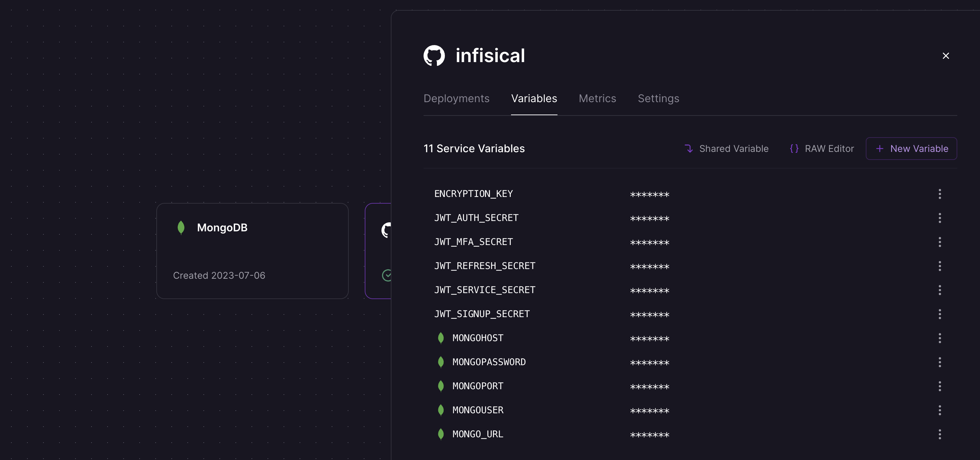Switch to the Deployments tab
Image resolution: width=980 pixels, height=460 pixels.
457,98
